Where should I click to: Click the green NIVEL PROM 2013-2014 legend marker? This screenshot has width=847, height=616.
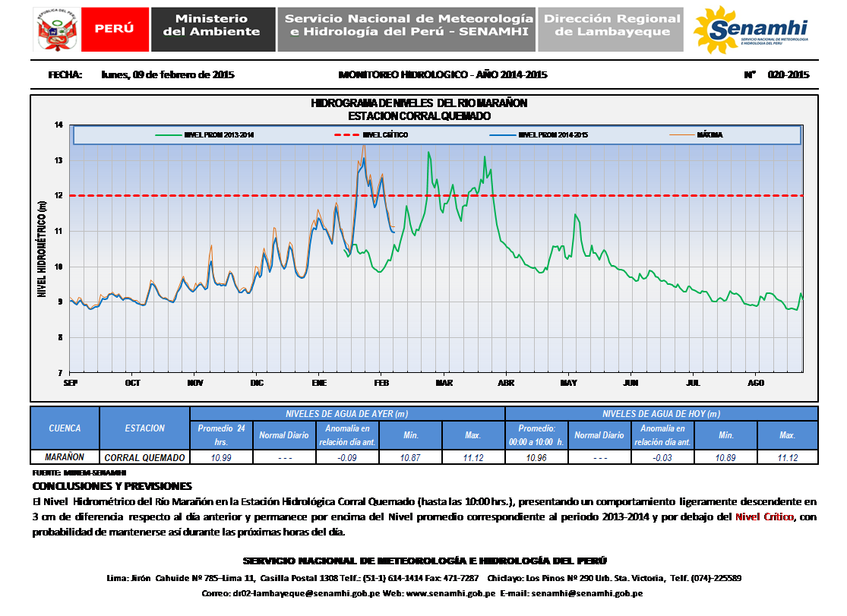point(167,135)
